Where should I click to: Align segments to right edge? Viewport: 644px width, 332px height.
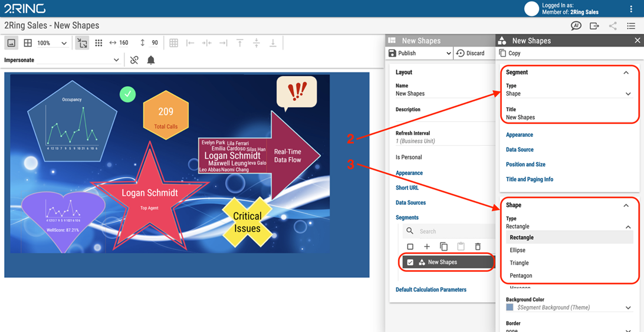(223, 42)
